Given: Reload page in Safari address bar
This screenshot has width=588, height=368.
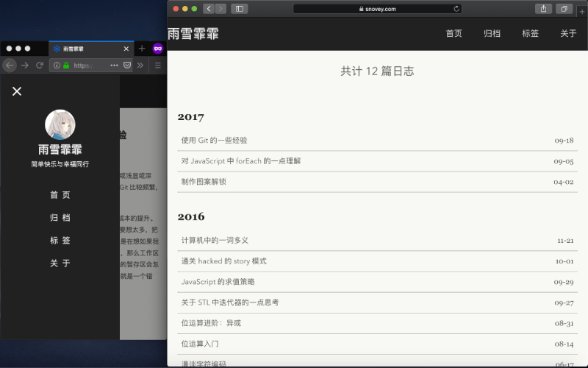Looking at the screenshot, I should coord(456,9).
